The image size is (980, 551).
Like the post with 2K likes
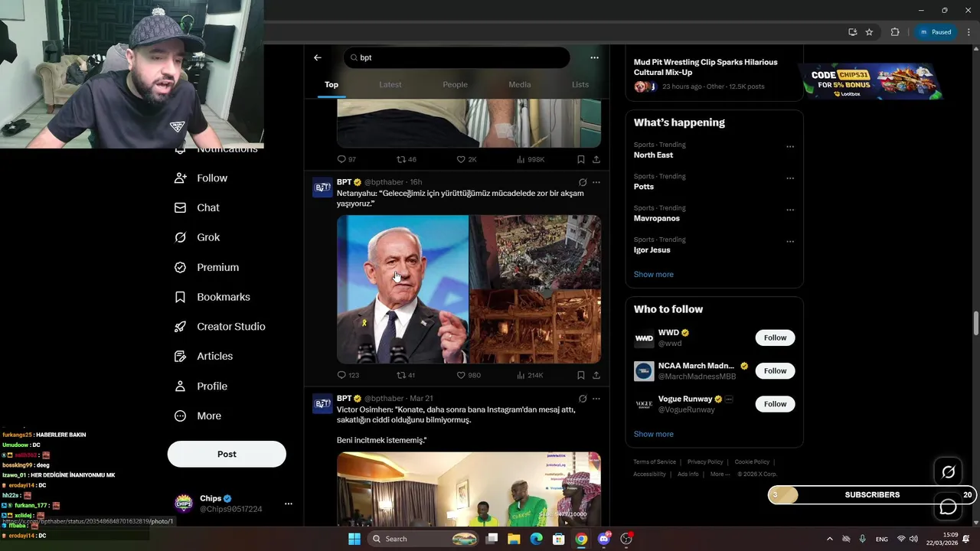466,159
